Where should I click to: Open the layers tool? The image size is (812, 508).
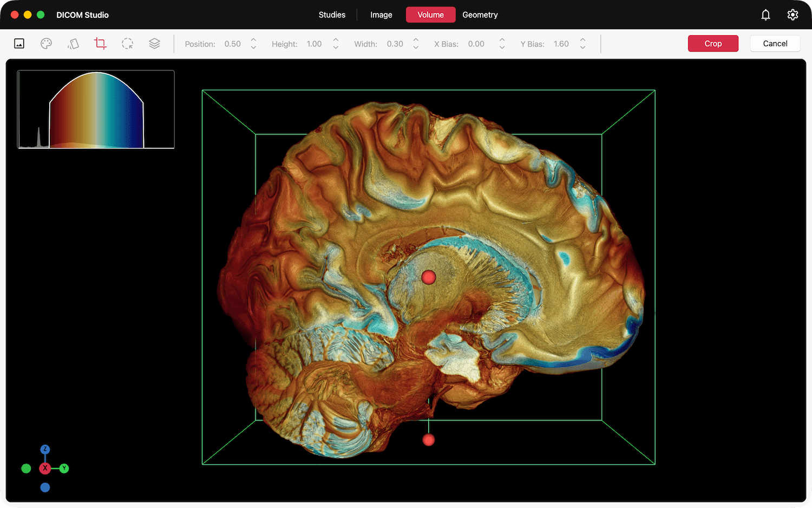click(x=154, y=44)
